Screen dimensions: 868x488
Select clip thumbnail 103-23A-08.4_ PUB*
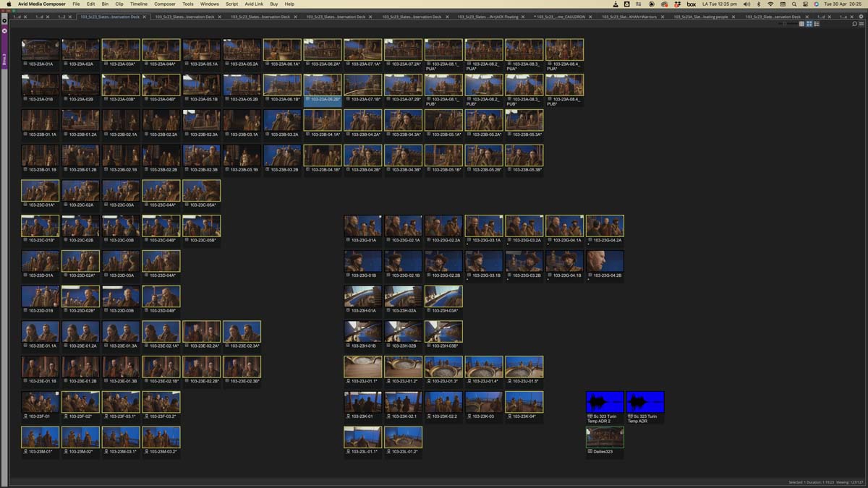[565, 85]
